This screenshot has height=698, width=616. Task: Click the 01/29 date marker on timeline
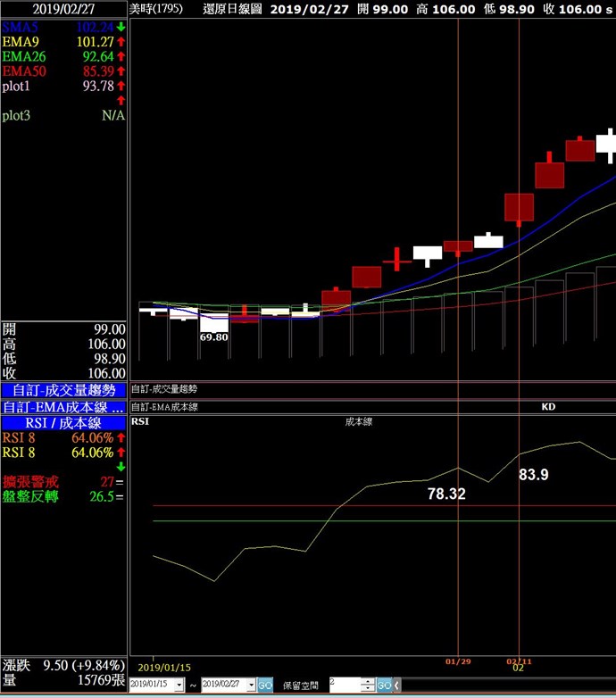[458, 662]
